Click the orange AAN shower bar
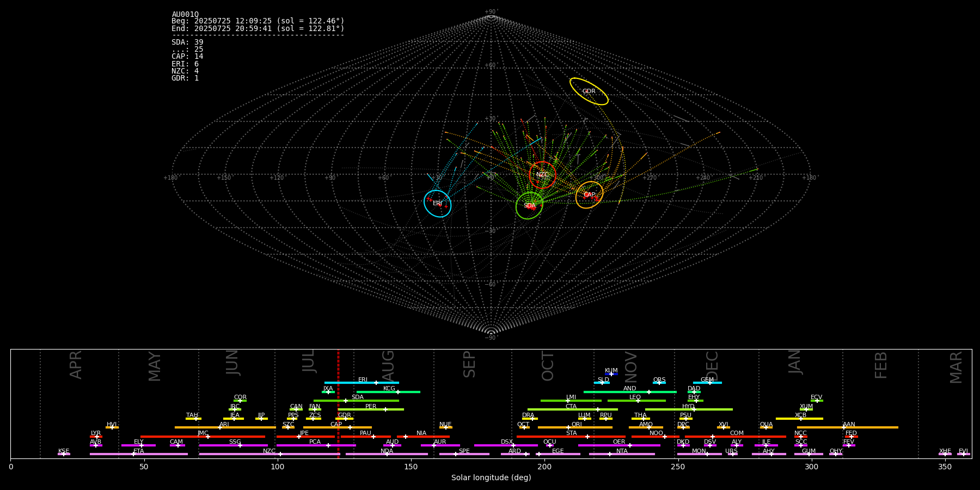Screen dimensions: 980x490 tap(848, 427)
